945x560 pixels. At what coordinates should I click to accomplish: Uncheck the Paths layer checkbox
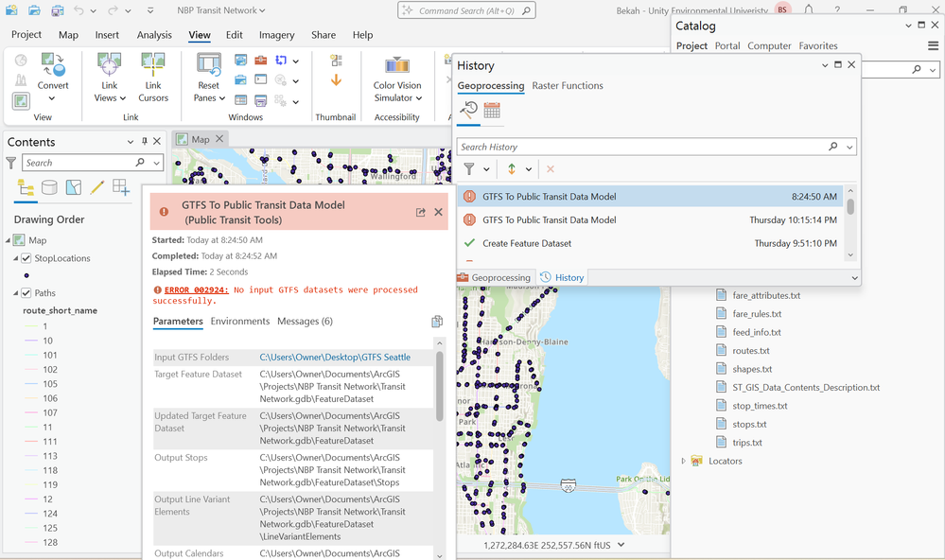click(x=26, y=293)
